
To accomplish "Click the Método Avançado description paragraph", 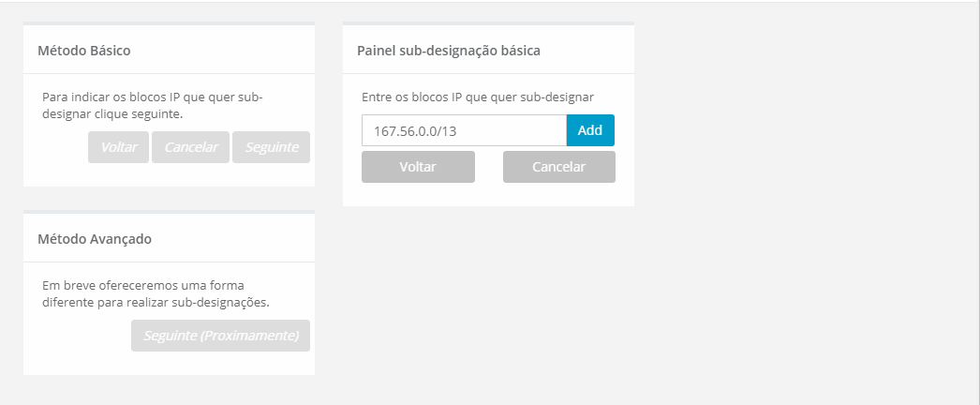I will (155, 293).
